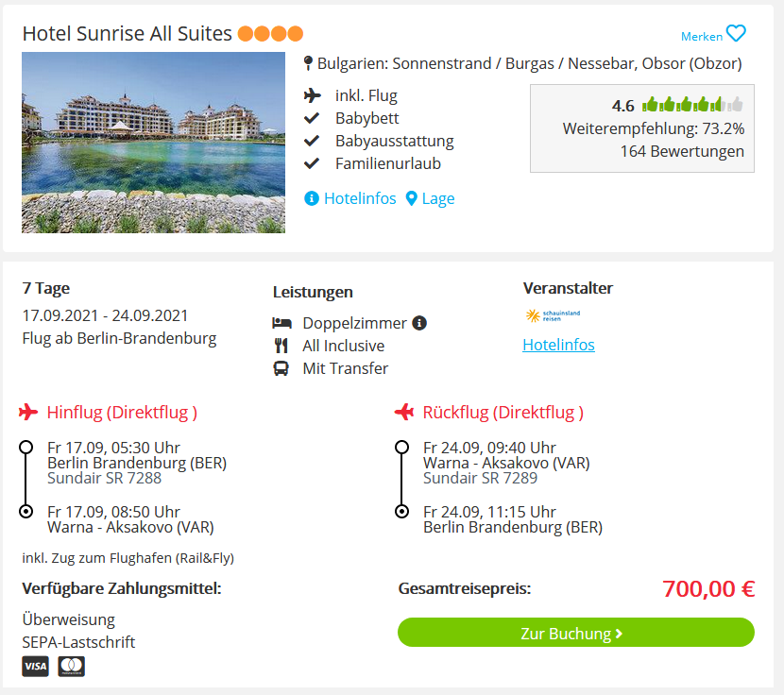This screenshot has height=695, width=784.
Task: Click the Visa card icon
Action: pyautogui.click(x=36, y=666)
